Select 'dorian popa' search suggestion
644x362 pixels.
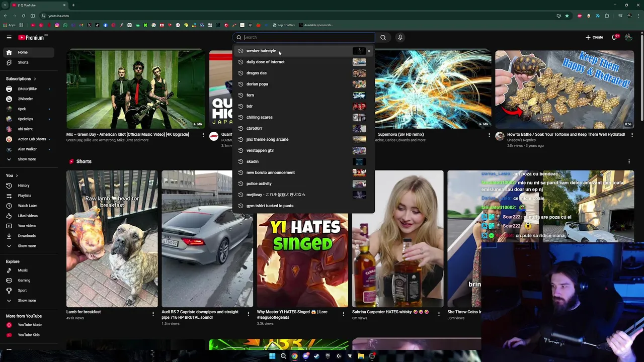[304, 84]
